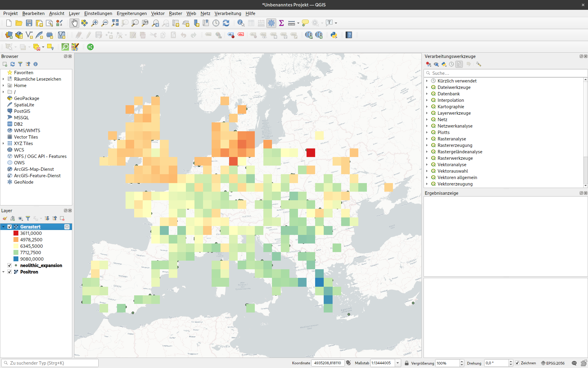
Task: Click the red 3611,0000 legend swatch
Action: (16, 233)
